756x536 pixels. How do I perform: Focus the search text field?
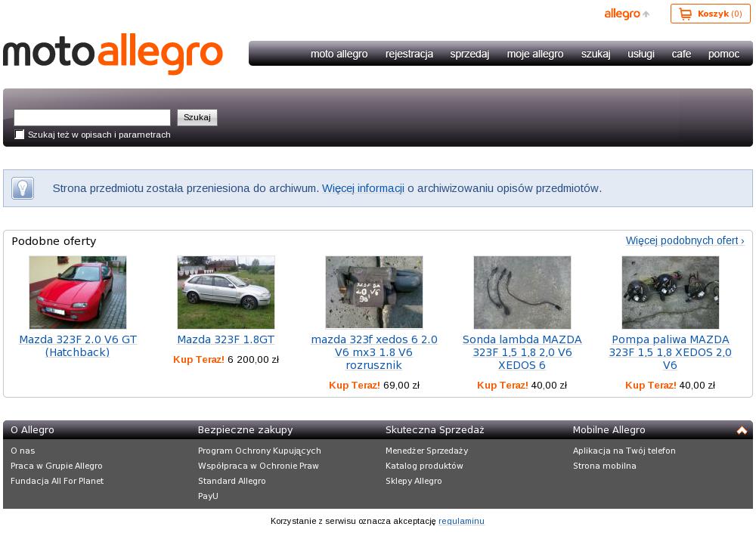tap(92, 118)
